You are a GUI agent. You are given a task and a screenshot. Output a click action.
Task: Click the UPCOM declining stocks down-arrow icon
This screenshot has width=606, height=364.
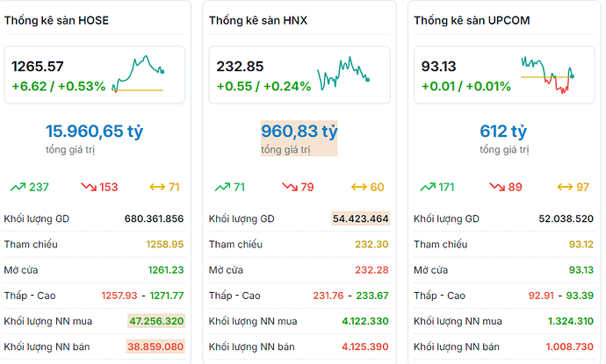[x=497, y=187]
